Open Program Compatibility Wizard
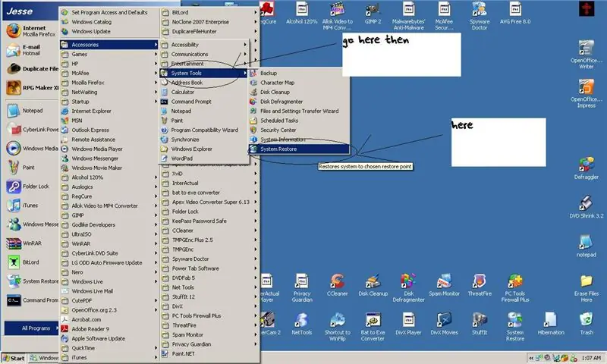Image resolution: width=607 pixels, height=364 pixels. click(203, 130)
